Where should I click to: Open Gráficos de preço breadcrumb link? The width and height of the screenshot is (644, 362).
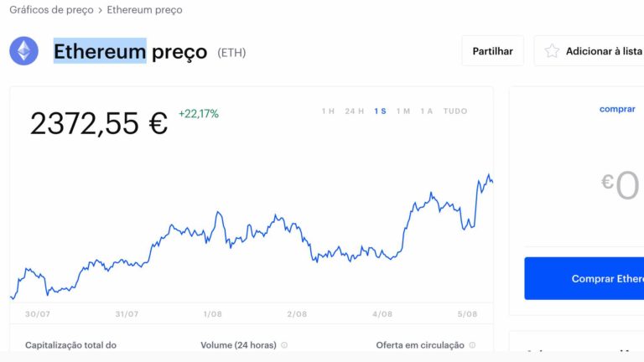pos(50,10)
